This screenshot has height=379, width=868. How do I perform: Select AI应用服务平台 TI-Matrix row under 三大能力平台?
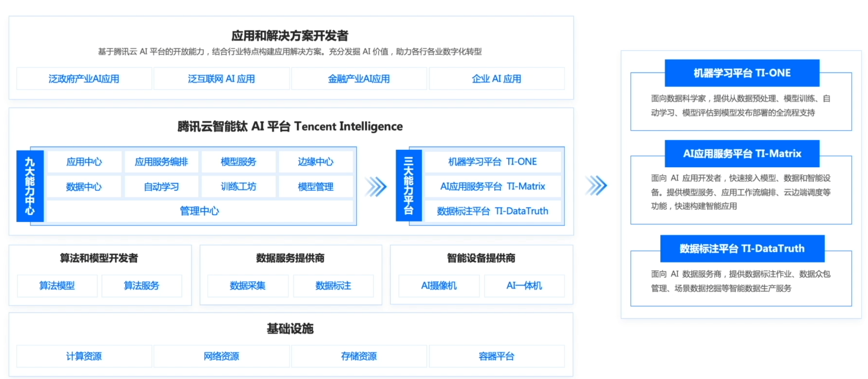click(493, 186)
